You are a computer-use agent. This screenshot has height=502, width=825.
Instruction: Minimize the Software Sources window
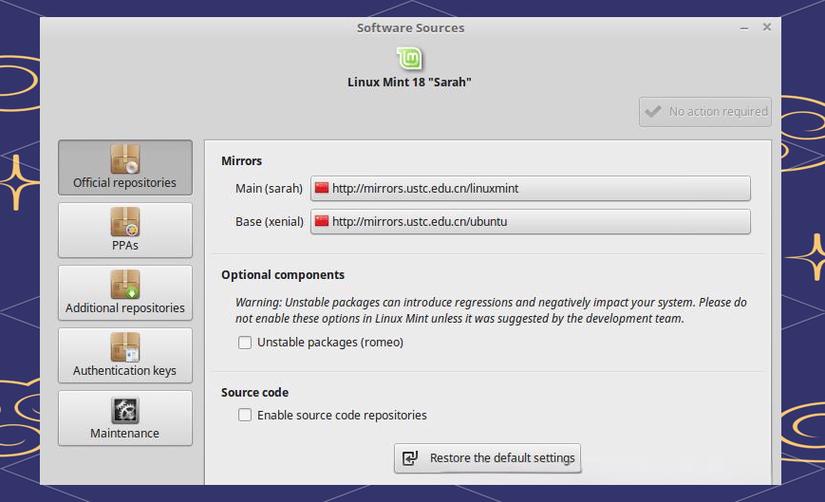pos(744,28)
